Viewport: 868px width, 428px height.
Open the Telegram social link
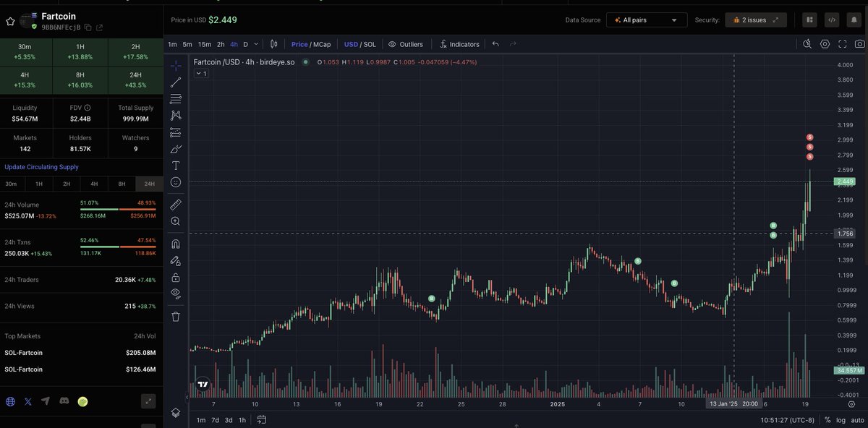[x=46, y=401]
